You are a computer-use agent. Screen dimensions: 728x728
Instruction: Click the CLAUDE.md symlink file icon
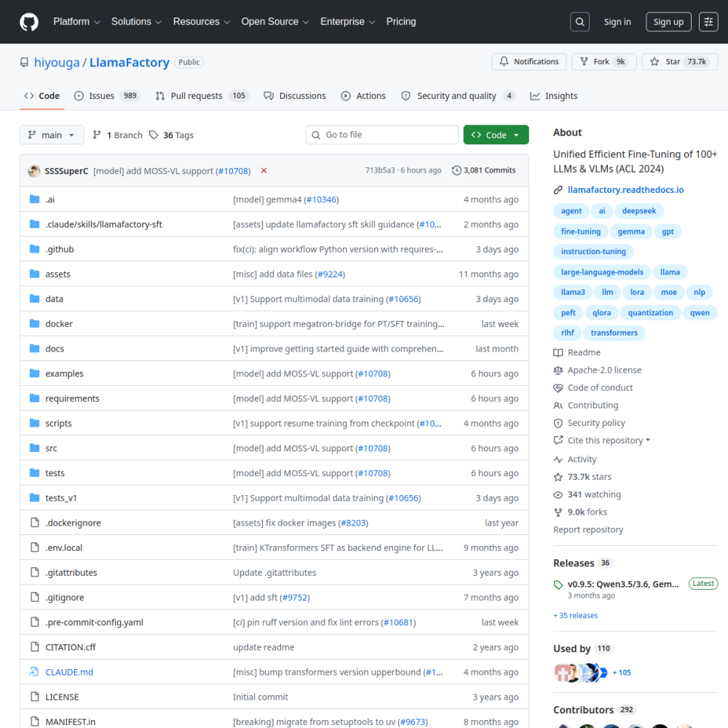click(34, 671)
